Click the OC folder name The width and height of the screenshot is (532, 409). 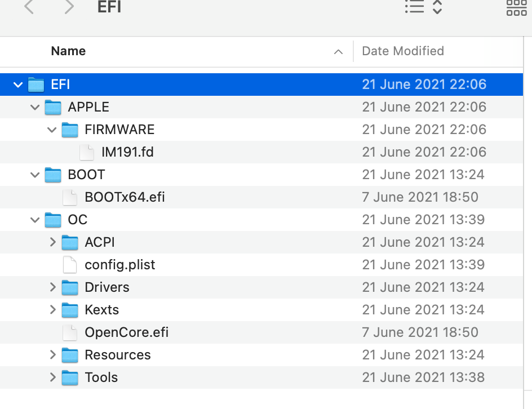click(x=78, y=220)
